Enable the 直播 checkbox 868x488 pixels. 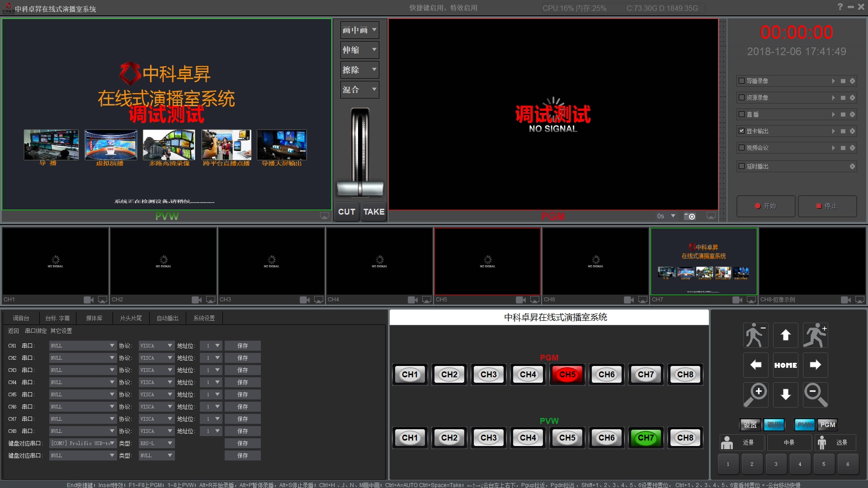741,114
